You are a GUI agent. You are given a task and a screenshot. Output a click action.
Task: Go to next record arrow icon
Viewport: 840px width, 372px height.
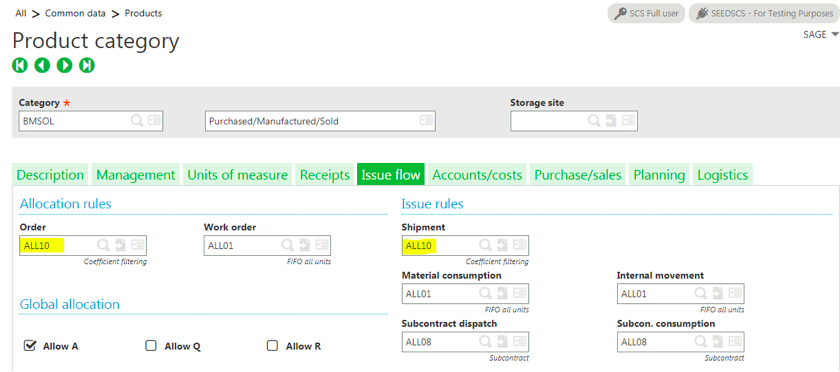coord(65,65)
